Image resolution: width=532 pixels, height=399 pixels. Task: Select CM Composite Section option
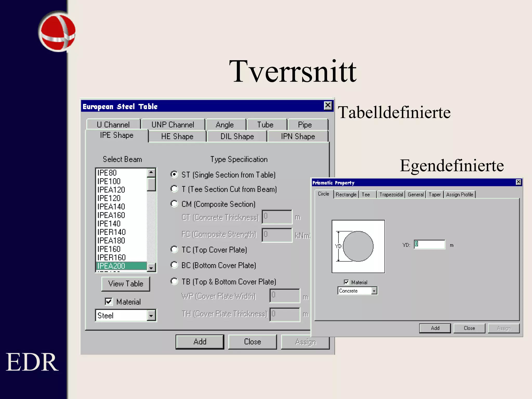click(x=174, y=204)
